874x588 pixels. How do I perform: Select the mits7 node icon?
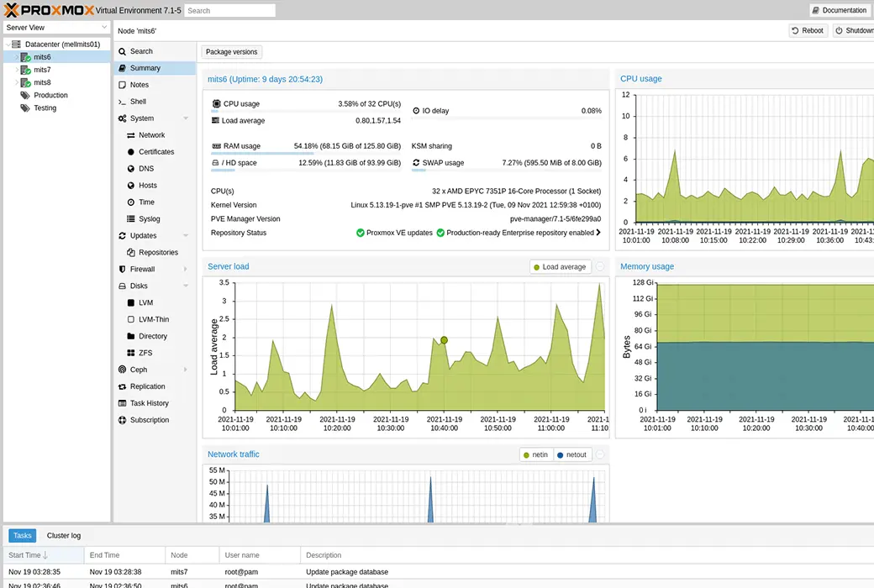[x=26, y=70]
